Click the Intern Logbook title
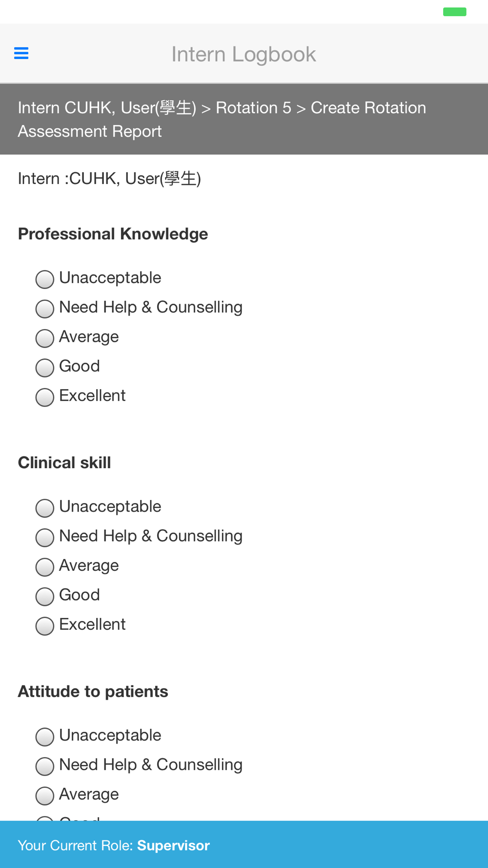 [x=244, y=54]
